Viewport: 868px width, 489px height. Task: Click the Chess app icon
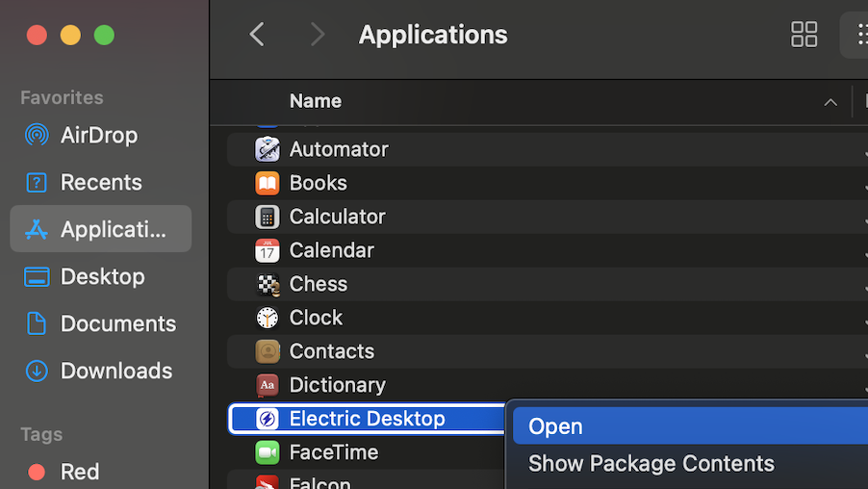pyautogui.click(x=268, y=284)
